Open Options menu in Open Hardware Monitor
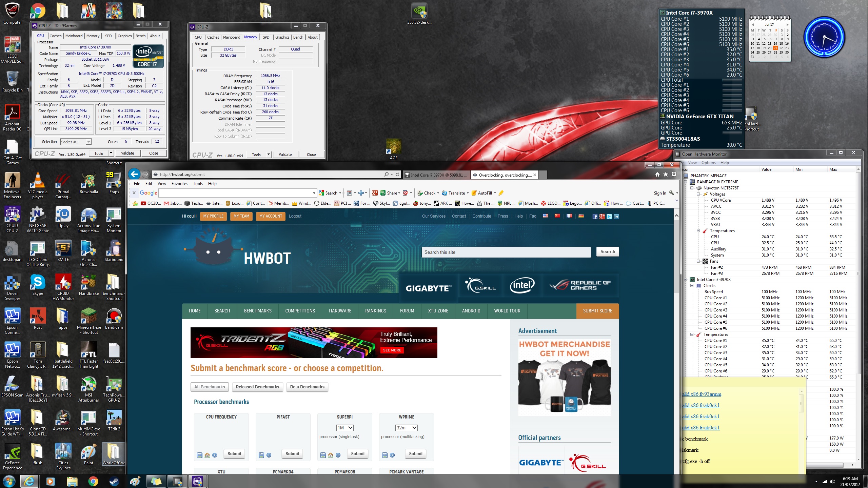This screenshot has width=868, height=488. pos(708,163)
